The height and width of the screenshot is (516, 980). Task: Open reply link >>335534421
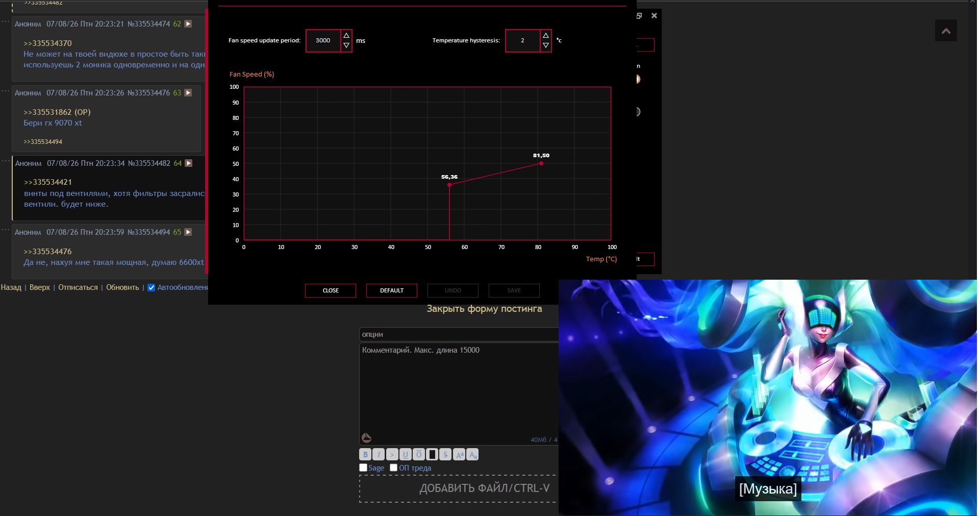[48, 182]
